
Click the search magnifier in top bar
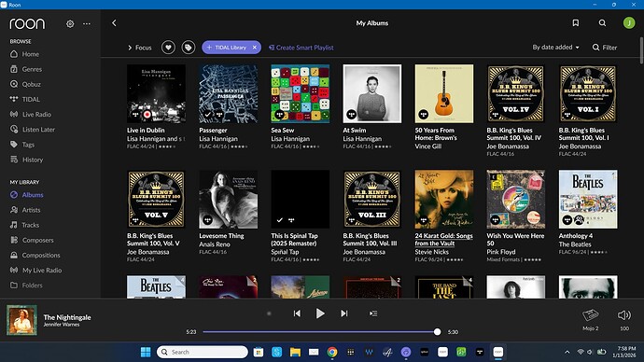point(602,23)
